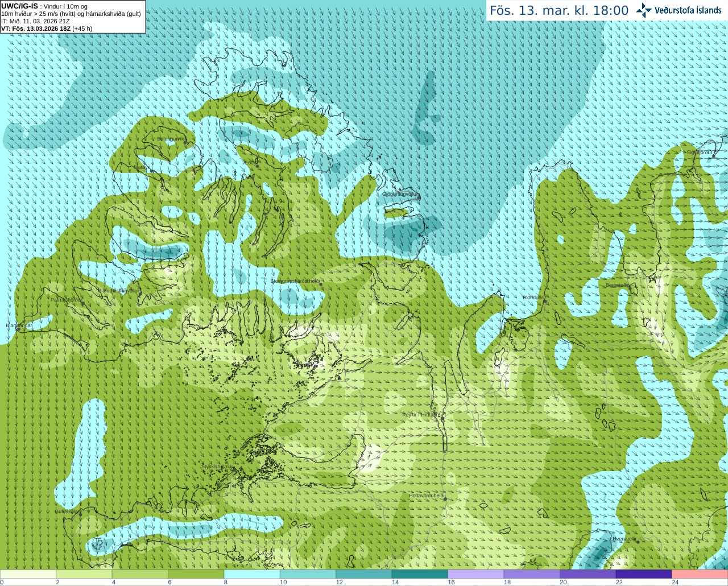This screenshot has height=586, width=728.
Task: Select the Bergstaðir station label
Action: (x=617, y=285)
